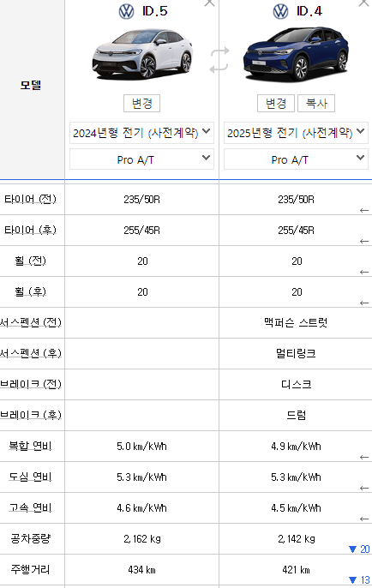This screenshot has width=372, height=588.
Task: Click the Volkswagen logo next to ID.5
Action: 126,12
